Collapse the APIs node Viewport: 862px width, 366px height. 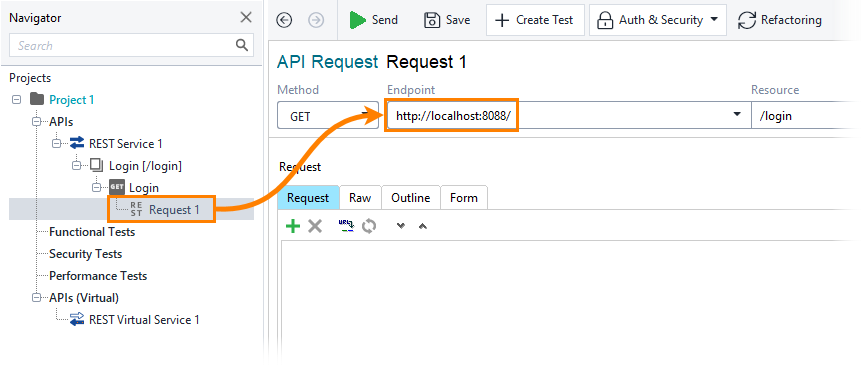37,121
